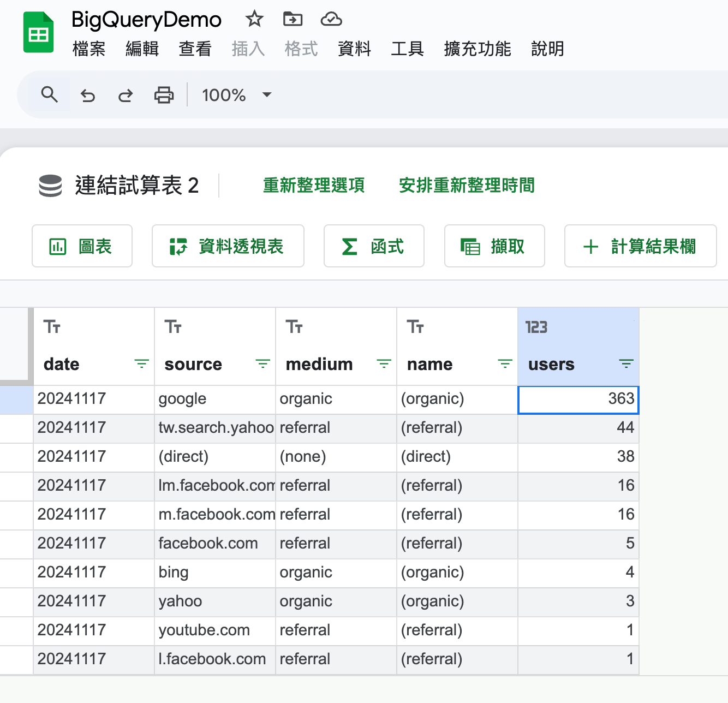Open the Google Sheets home icon
Viewport: 728px width, 703px height.
[x=38, y=33]
